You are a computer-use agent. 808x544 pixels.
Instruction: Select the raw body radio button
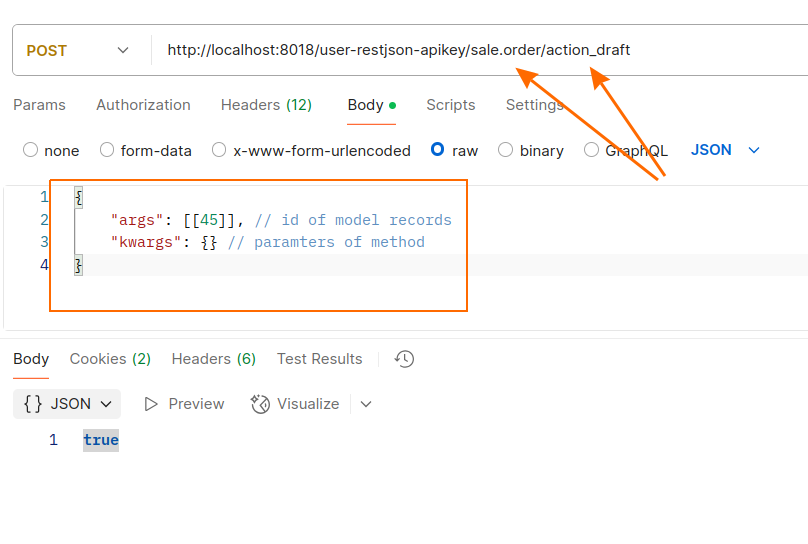tap(437, 150)
